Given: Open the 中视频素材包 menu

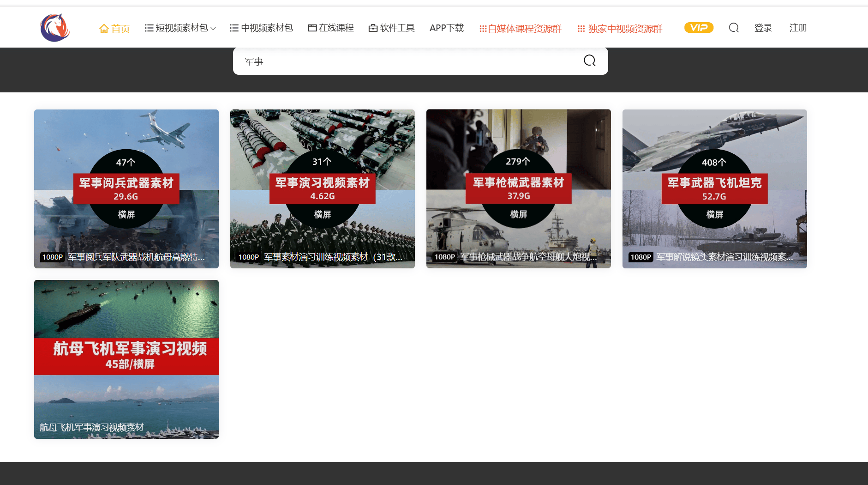Looking at the screenshot, I should [x=262, y=28].
